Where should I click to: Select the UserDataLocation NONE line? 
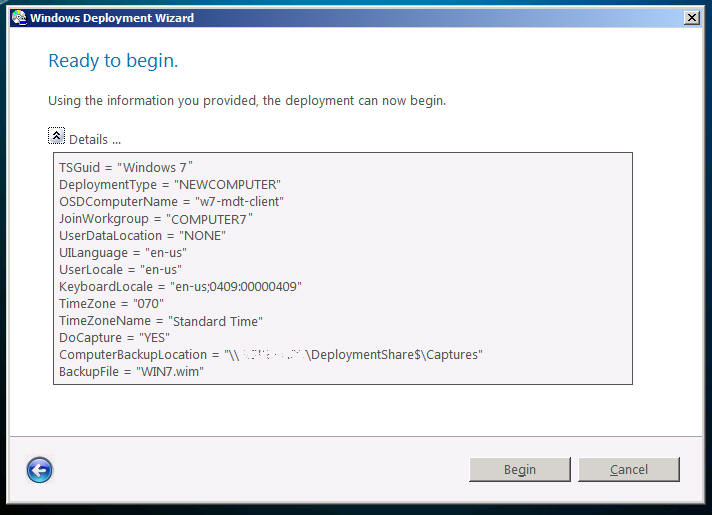coord(143,235)
